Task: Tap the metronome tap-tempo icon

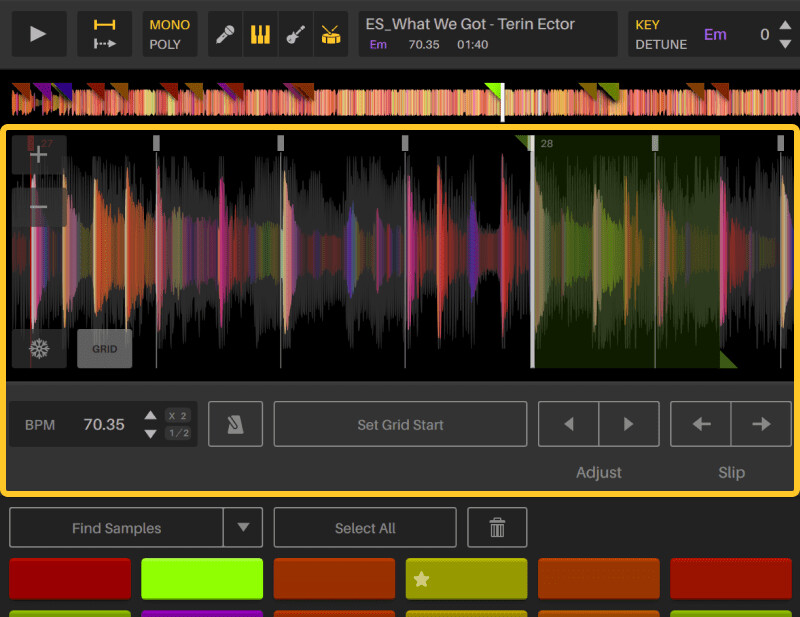Action: pyautogui.click(x=235, y=424)
